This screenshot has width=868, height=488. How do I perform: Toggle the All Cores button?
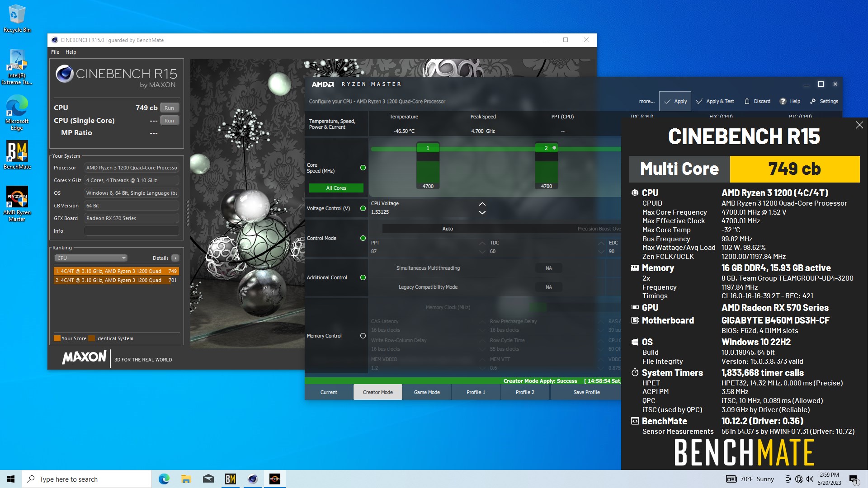point(336,188)
